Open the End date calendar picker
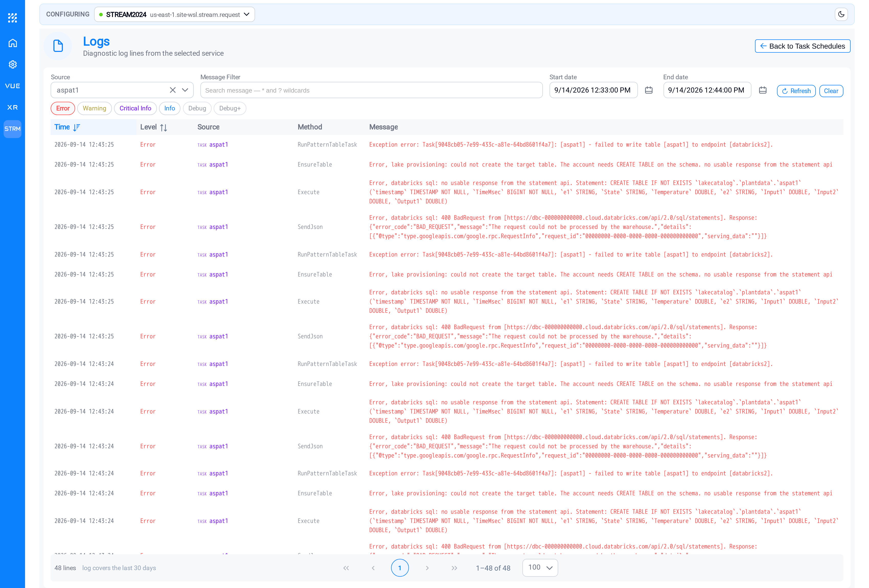This screenshot has width=869, height=588. coord(763,90)
